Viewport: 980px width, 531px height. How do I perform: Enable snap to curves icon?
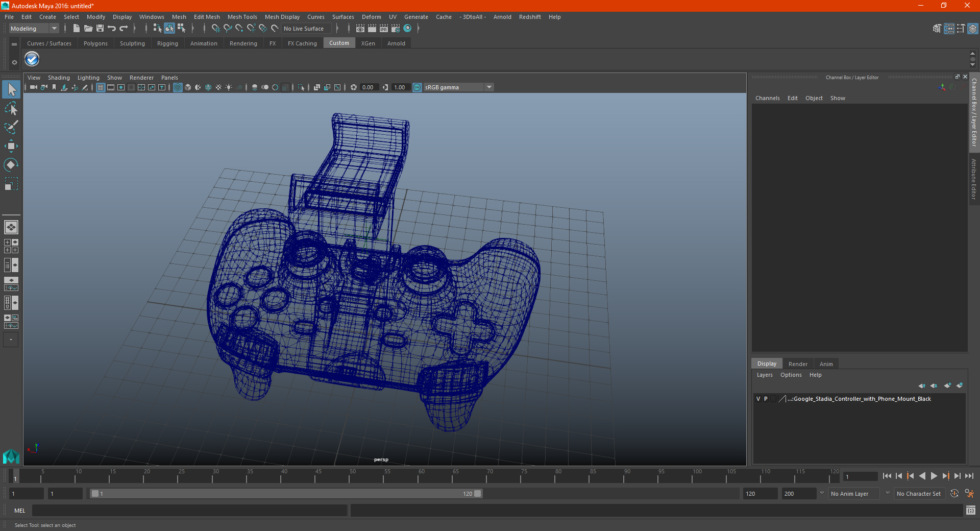pyautogui.click(x=228, y=29)
